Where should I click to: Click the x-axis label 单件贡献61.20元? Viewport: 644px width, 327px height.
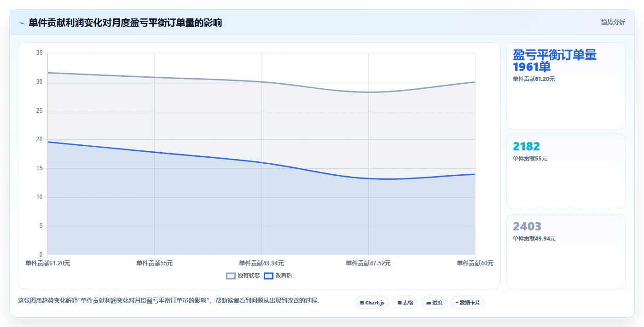[x=47, y=264]
